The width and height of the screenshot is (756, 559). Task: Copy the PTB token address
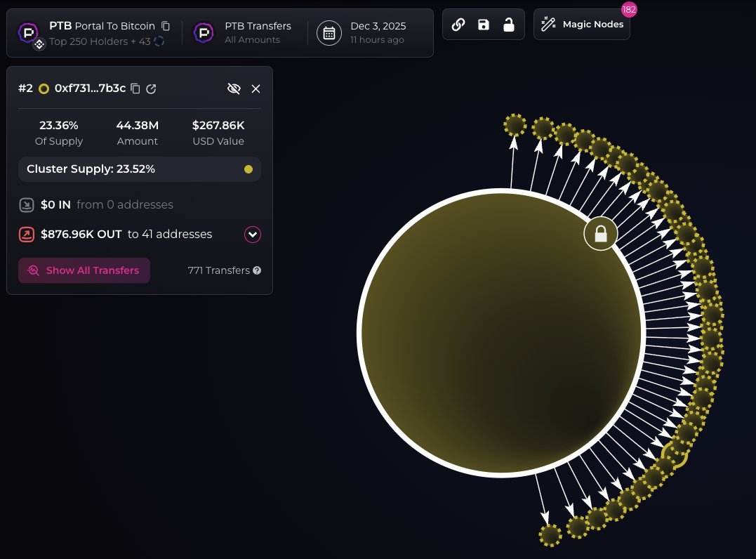[166, 26]
